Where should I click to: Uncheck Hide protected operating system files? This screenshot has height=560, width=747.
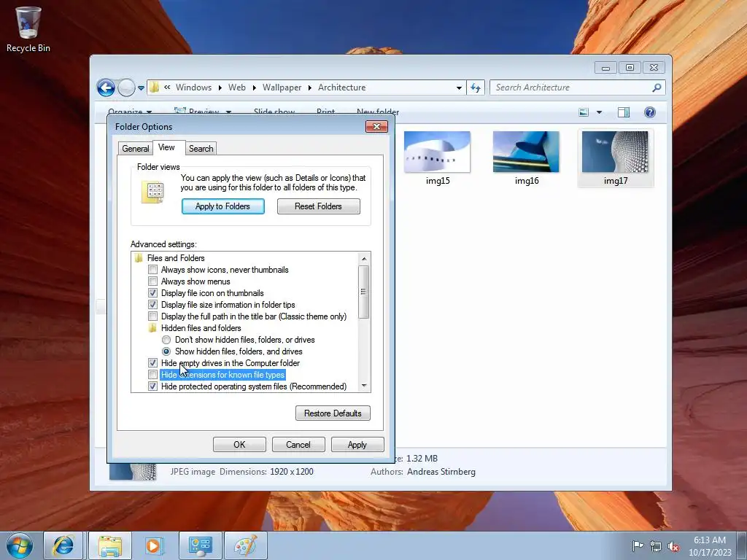[152, 386]
